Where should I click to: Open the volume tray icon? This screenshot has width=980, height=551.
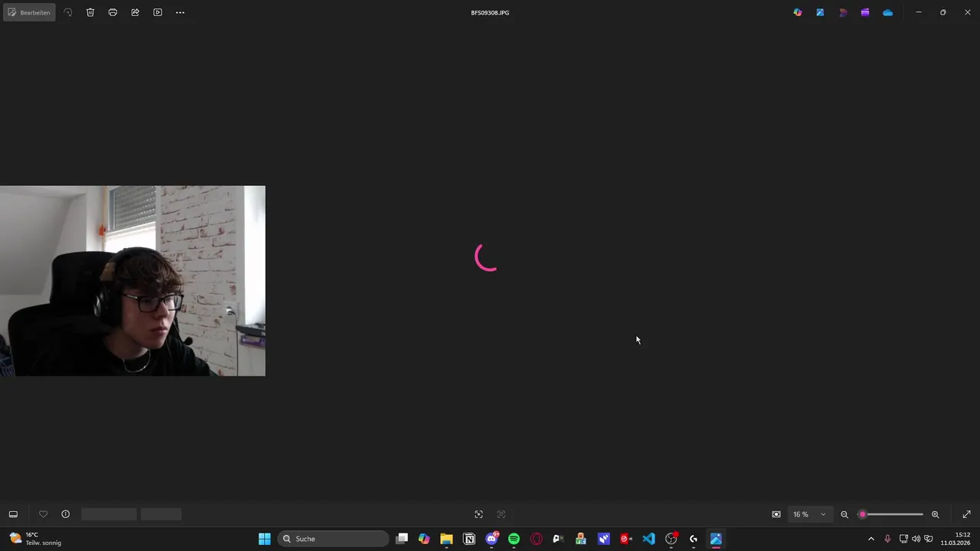point(916,539)
